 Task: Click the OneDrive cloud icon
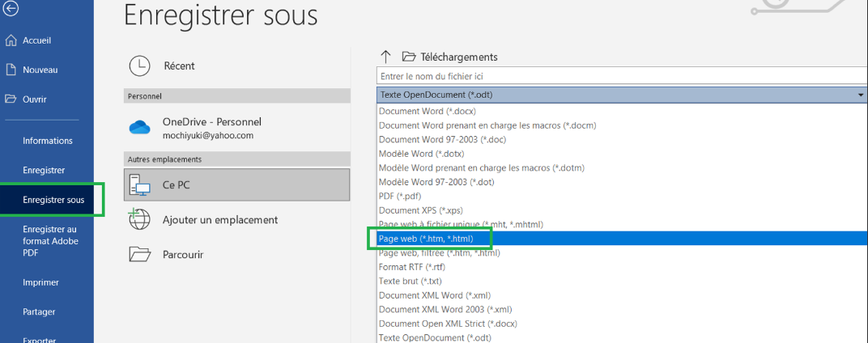140,128
